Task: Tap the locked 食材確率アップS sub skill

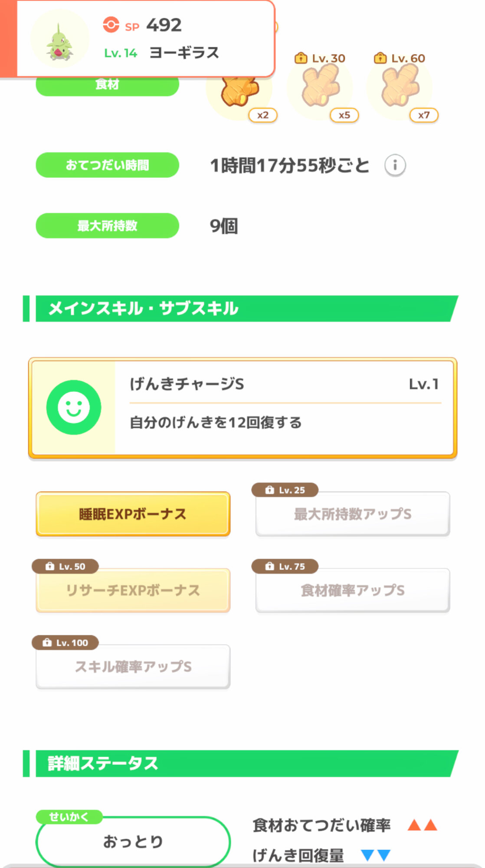Action: point(352,590)
